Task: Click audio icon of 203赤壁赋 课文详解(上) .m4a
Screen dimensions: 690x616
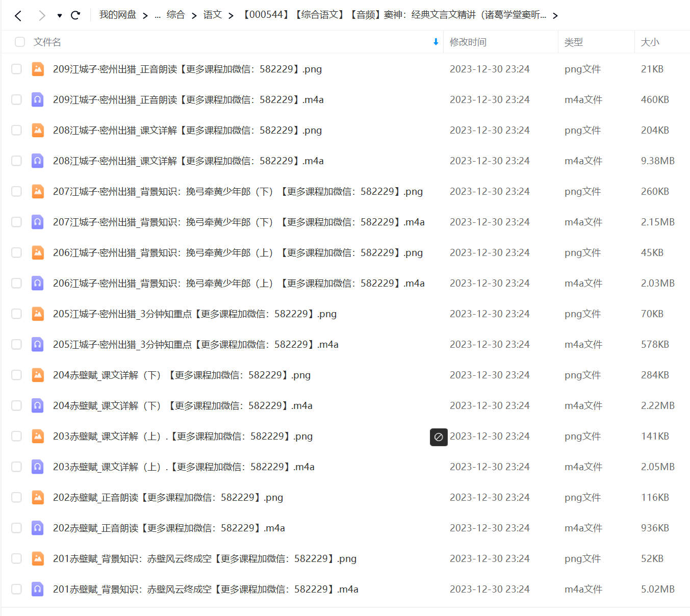Action: point(38,467)
